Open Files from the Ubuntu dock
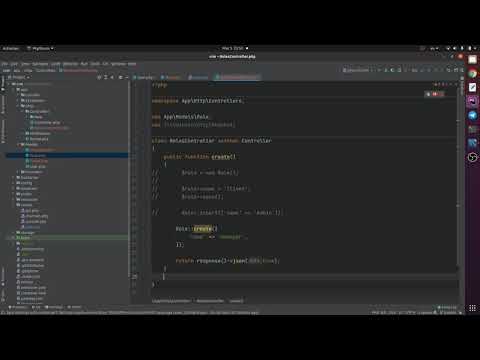Screen dimensions: 480x360 (472, 60)
